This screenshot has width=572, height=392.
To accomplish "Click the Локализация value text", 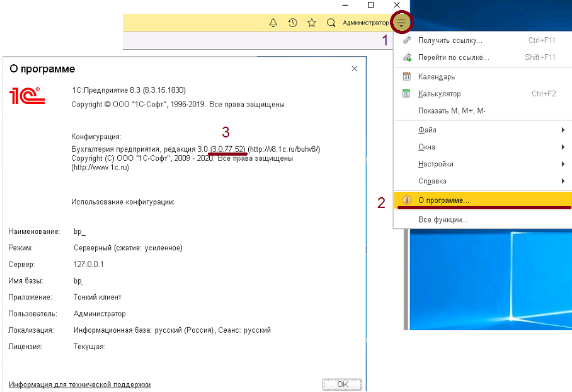I will pos(172,330).
